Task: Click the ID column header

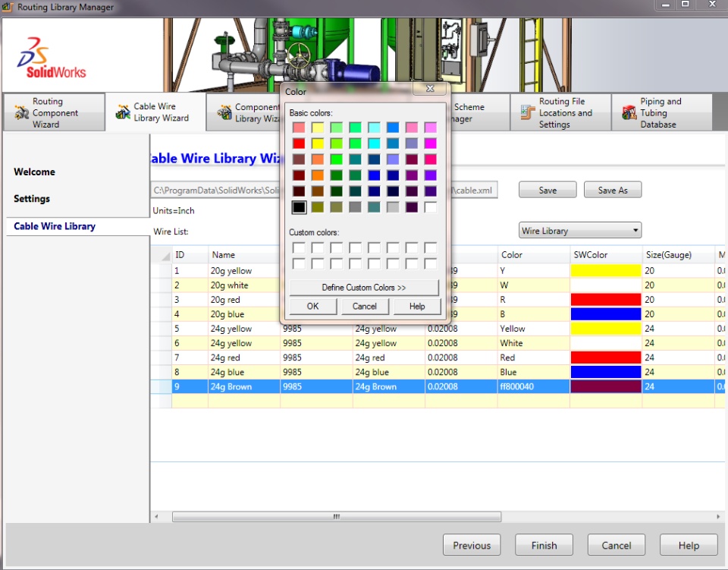Action: (190, 254)
